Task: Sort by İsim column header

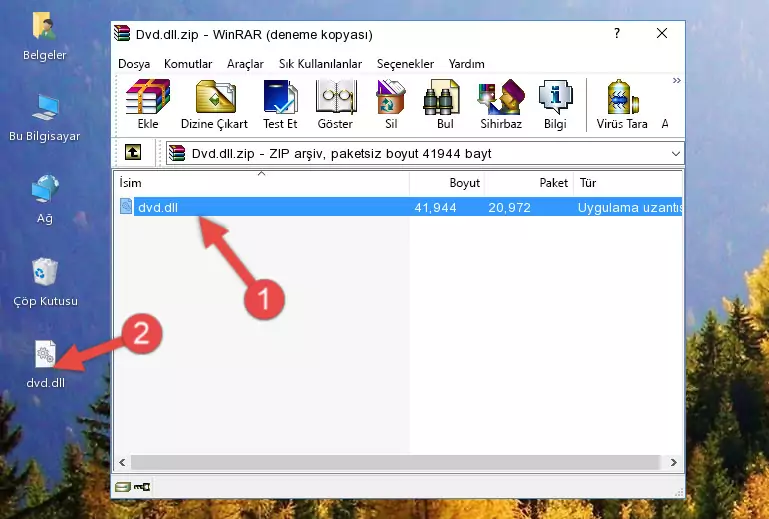Action: pyautogui.click(x=262, y=183)
